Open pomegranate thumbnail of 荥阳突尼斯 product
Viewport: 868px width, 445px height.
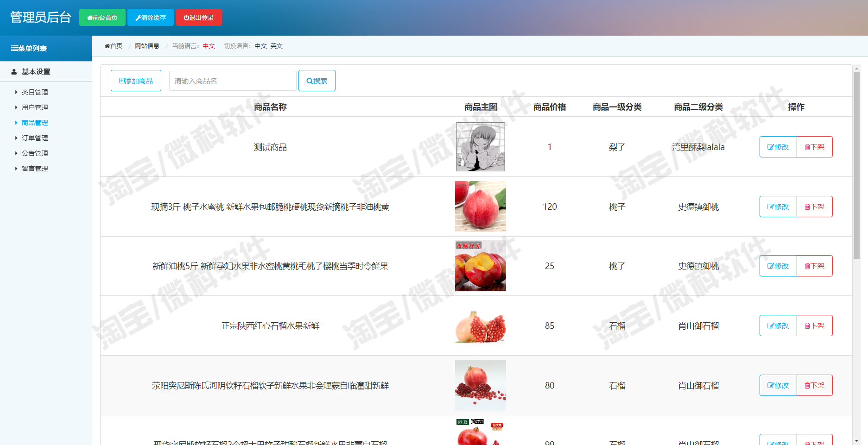[481, 385]
